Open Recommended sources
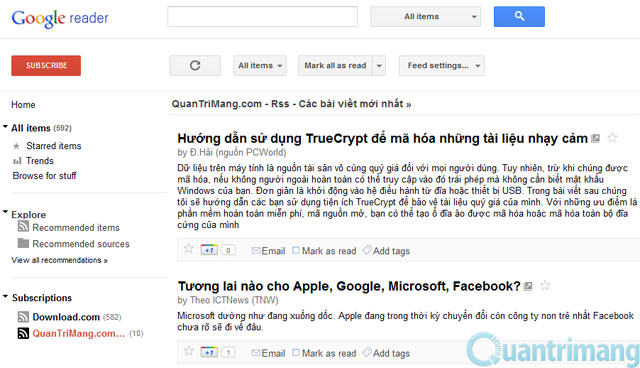Image resolution: width=640 pixels, height=368 pixels. point(81,244)
